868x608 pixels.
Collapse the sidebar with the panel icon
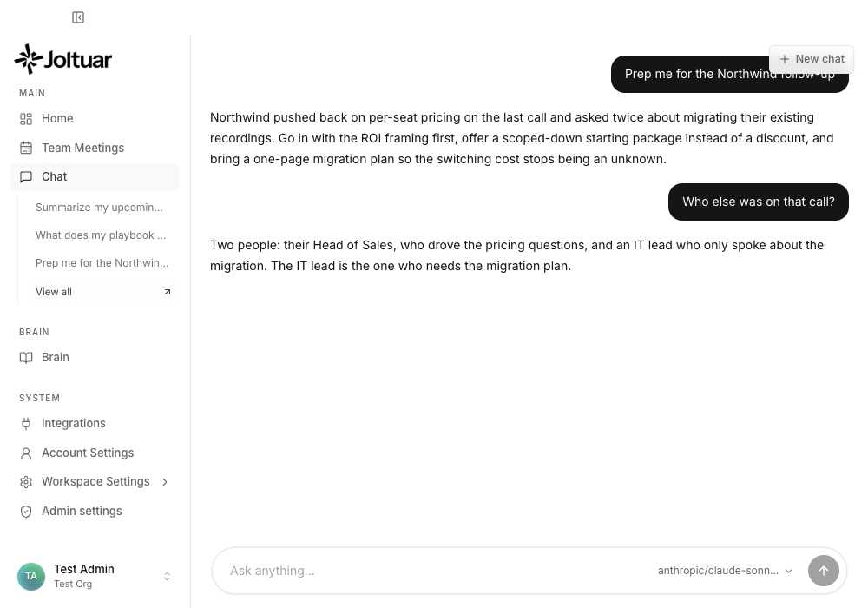(x=78, y=17)
